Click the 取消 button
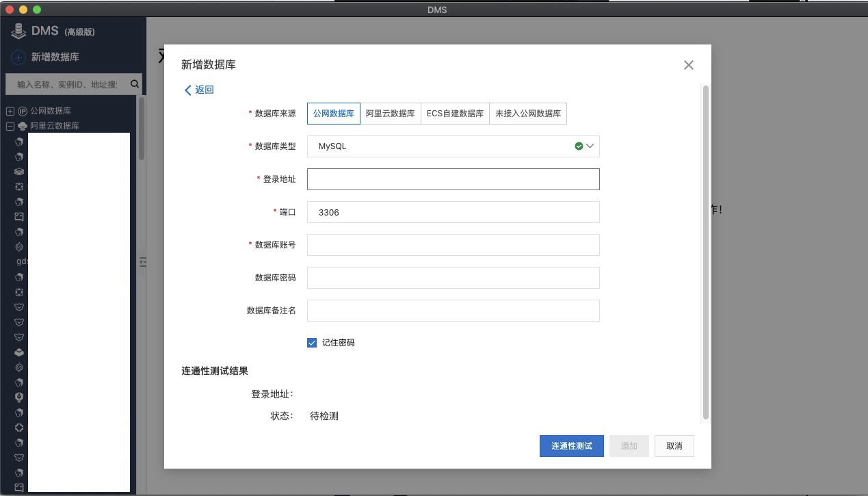868x496 pixels. pos(674,446)
